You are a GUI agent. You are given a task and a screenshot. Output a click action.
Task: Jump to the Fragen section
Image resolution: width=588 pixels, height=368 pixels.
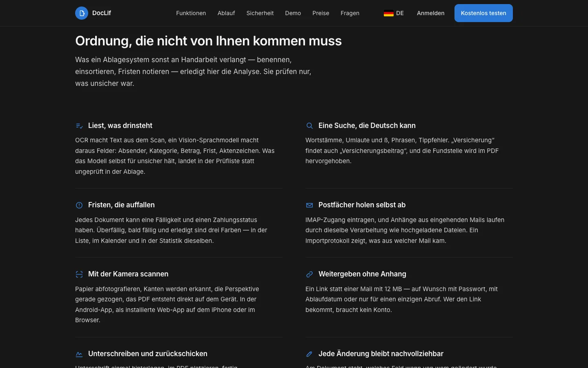click(x=350, y=13)
